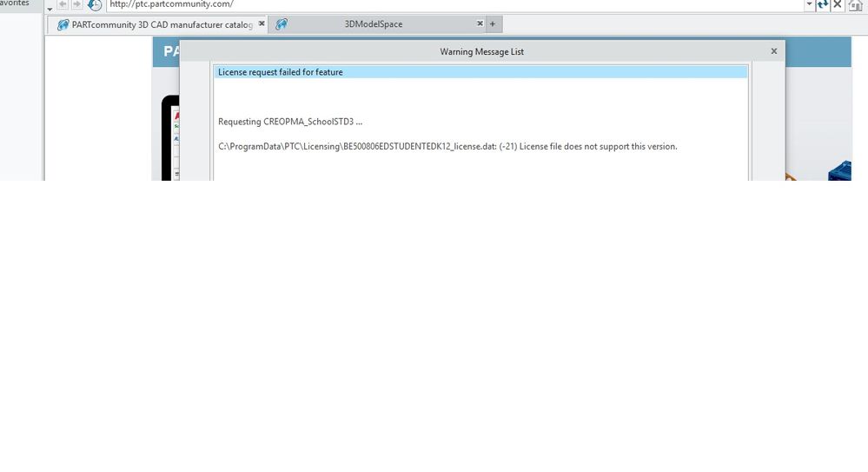This screenshot has width=868, height=472.
Task: Go to the home page icon
Action: pyautogui.click(x=856, y=5)
